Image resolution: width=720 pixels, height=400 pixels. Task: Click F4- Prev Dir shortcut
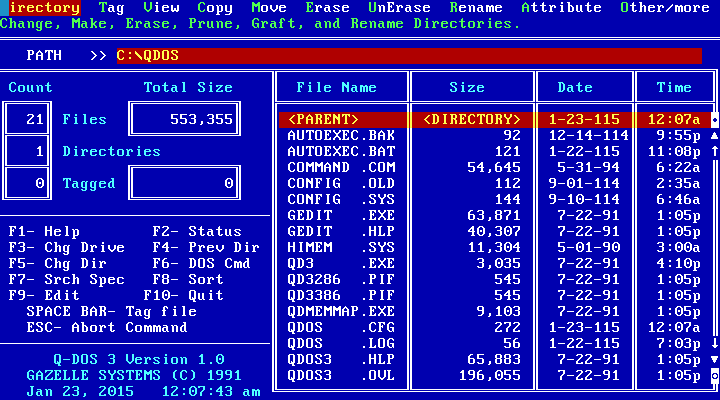[206, 248]
